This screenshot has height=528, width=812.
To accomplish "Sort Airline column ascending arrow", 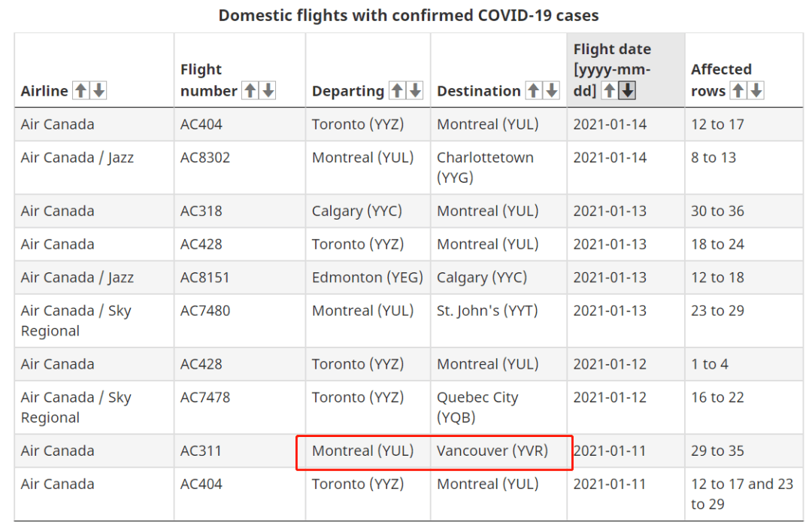I will [80, 91].
